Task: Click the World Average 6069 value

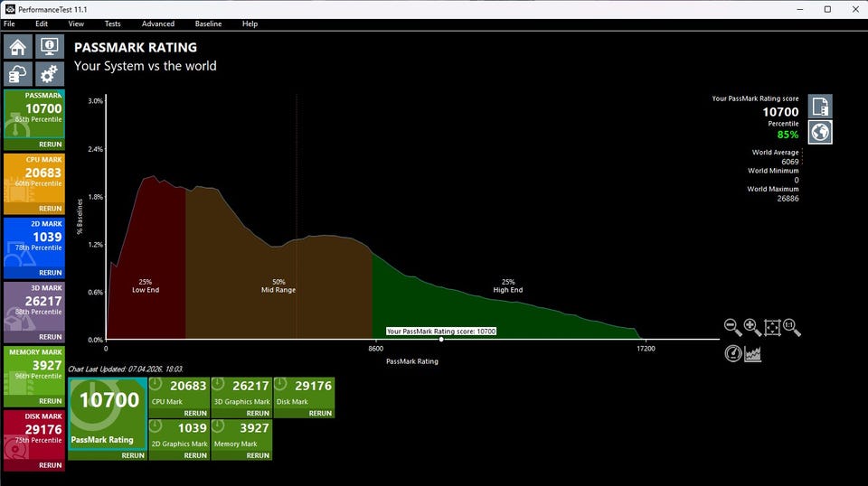Action: click(x=790, y=162)
